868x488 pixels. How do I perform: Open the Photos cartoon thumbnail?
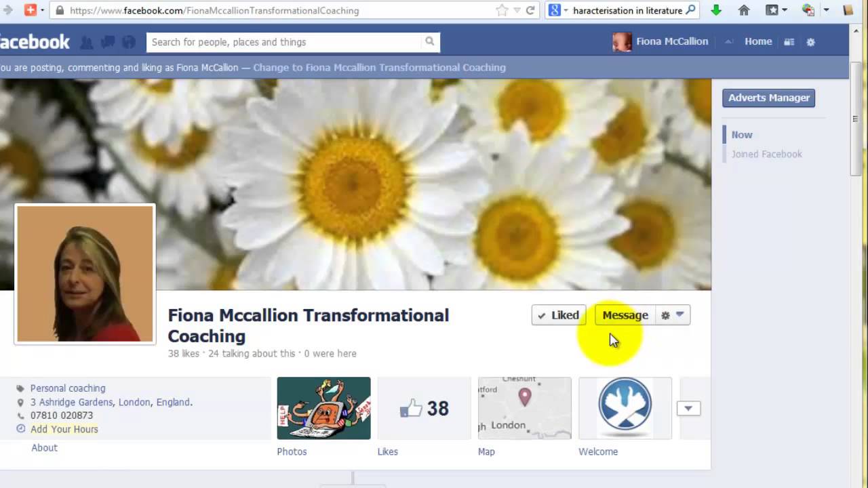(323, 408)
